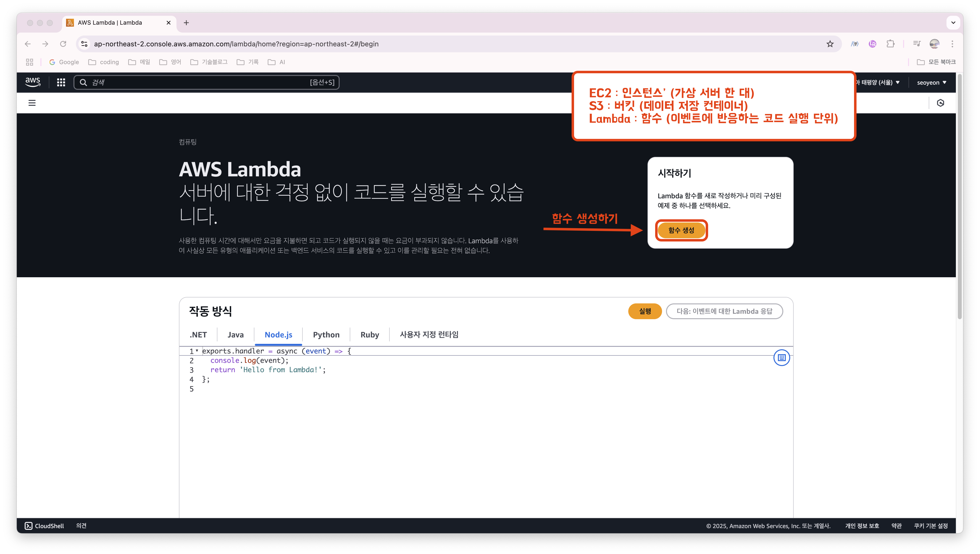Image resolution: width=980 pixels, height=554 pixels.
Task: Open the CloudShell terminal icon
Action: [29, 526]
